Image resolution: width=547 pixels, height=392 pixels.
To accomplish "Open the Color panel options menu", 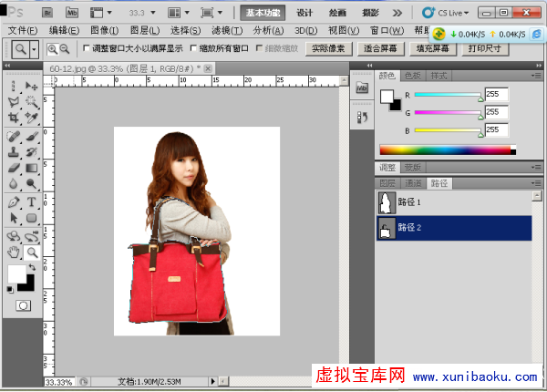I will 538,76.
